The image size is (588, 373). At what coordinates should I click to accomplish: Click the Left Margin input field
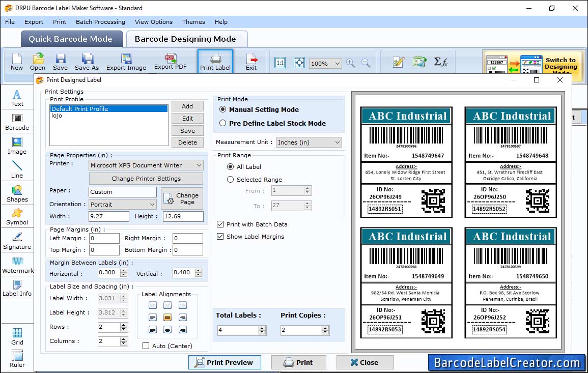pyautogui.click(x=104, y=238)
